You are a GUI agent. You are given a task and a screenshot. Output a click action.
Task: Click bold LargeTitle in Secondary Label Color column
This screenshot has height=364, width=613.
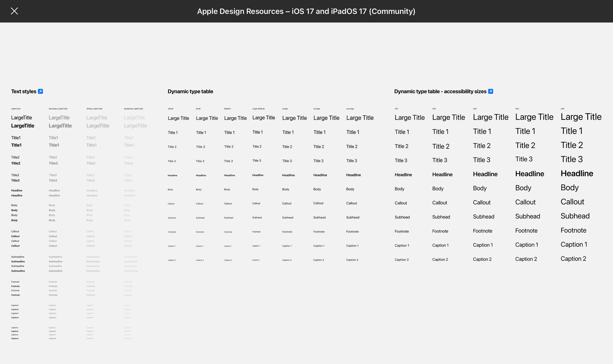(x=60, y=126)
